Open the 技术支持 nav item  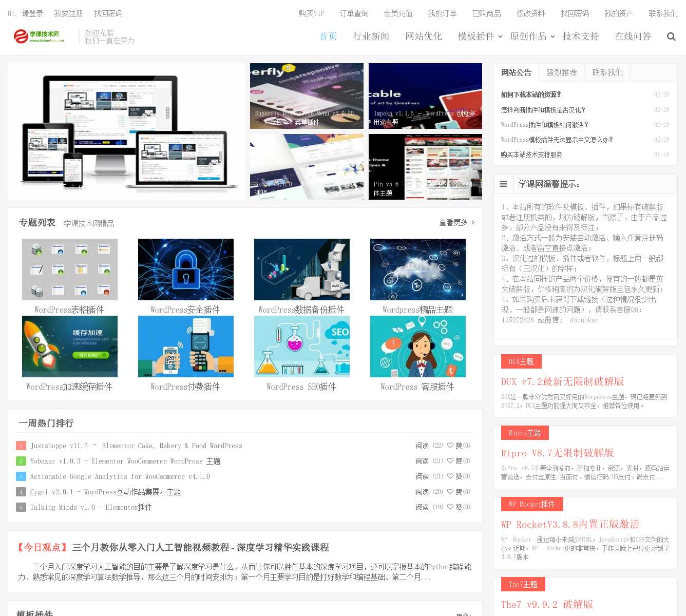pos(581,36)
